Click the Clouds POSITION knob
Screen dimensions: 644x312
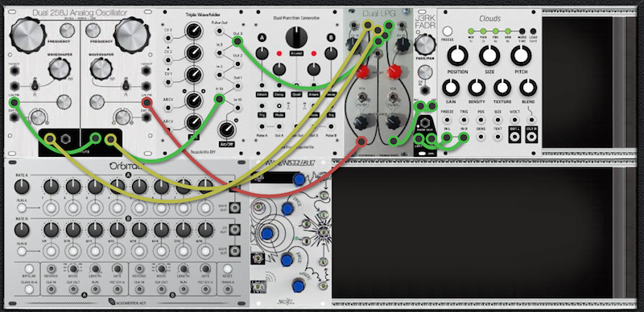457,55
